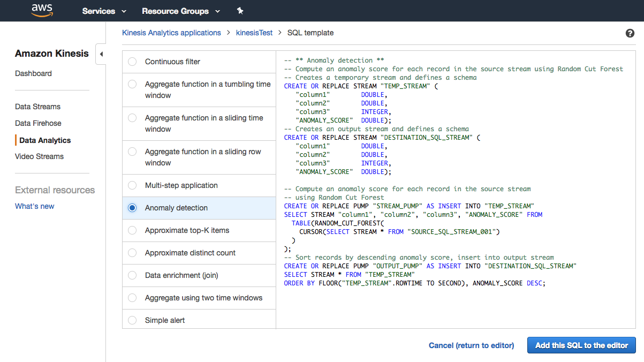This screenshot has height=362, width=644.
Task: Open Data Streams in sidebar
Action: click(x=37, y=107)
